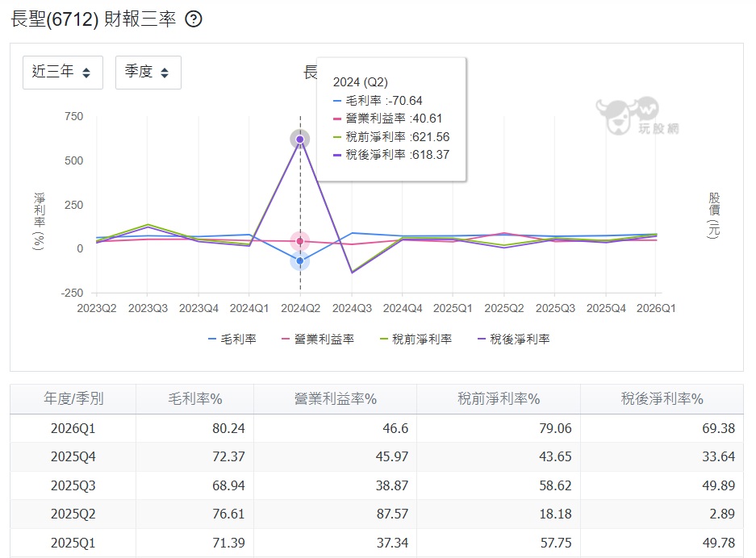756x558 pixels.
Task: Click the 2023Q3 x-axis label
Action: point(148,308)
